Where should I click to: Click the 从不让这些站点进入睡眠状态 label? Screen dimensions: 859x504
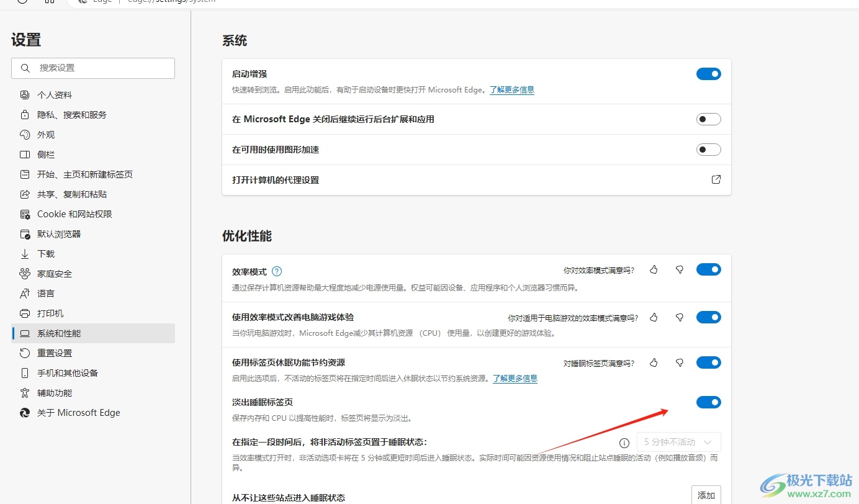tap(289, 497)
